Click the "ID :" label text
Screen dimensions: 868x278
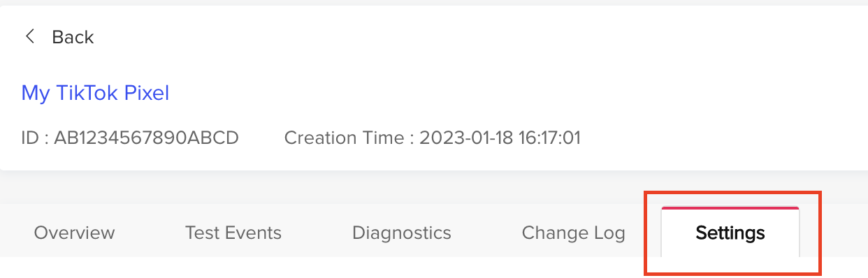coord(34,138)
